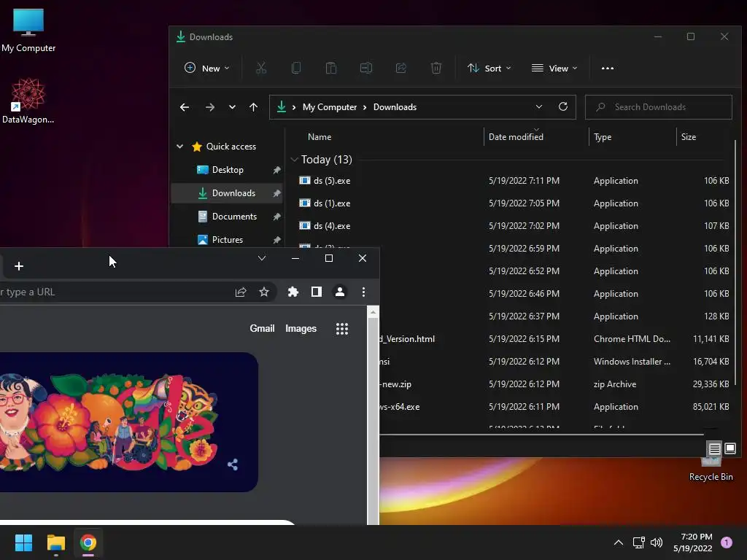
Task: Select the 29,336 KB zip Archive row
Action: pyautogui.click(x=555, y=384)
